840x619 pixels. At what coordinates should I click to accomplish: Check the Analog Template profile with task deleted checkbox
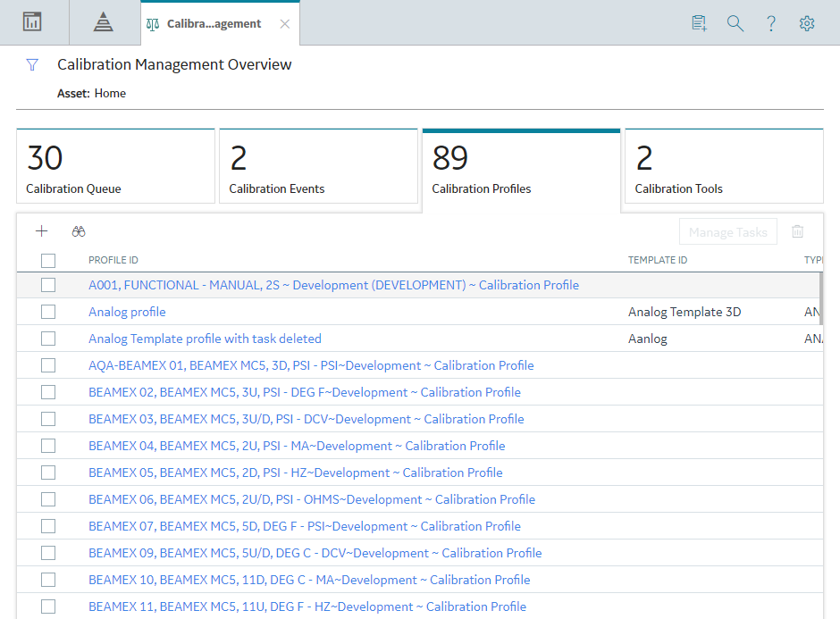tap(48, 339)
